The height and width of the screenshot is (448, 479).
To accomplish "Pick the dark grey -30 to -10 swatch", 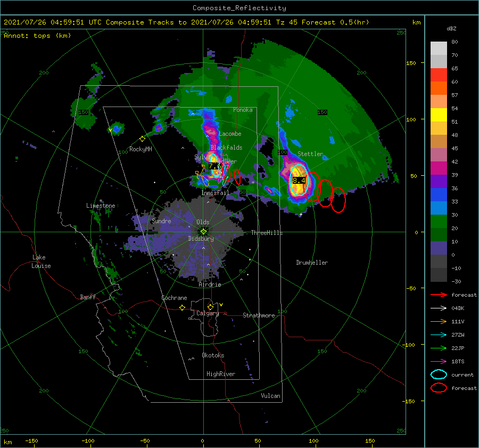I will click(x=439, y=274).
